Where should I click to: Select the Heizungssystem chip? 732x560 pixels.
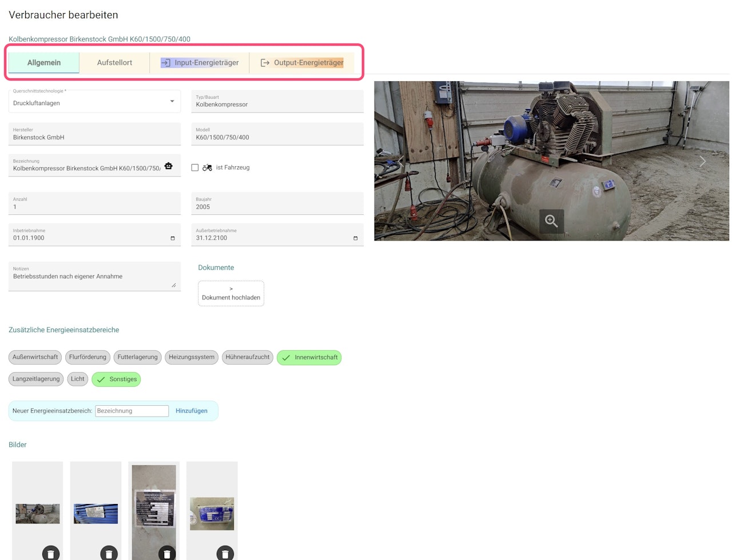(x=192, y=357)
